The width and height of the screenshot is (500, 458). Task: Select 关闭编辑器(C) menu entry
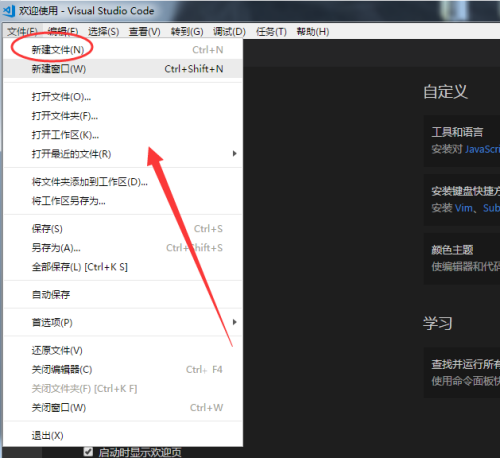pyautogui.click(x=123, y=369)
